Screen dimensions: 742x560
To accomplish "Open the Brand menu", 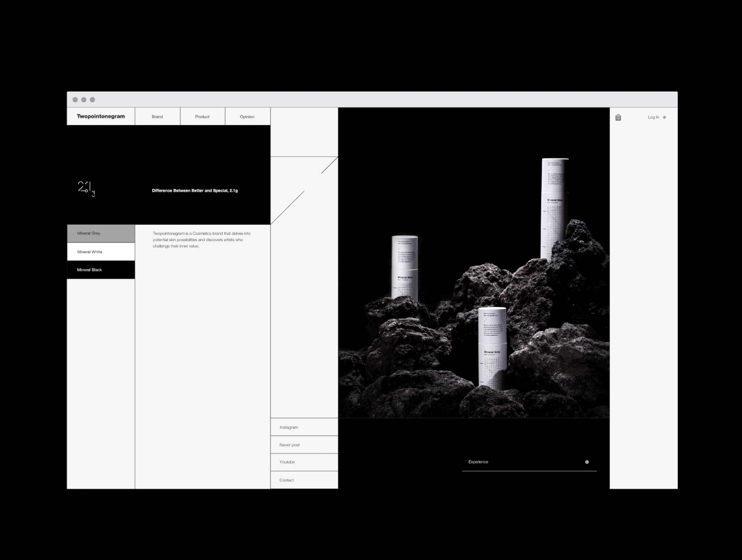I will (x=157, y=117).
